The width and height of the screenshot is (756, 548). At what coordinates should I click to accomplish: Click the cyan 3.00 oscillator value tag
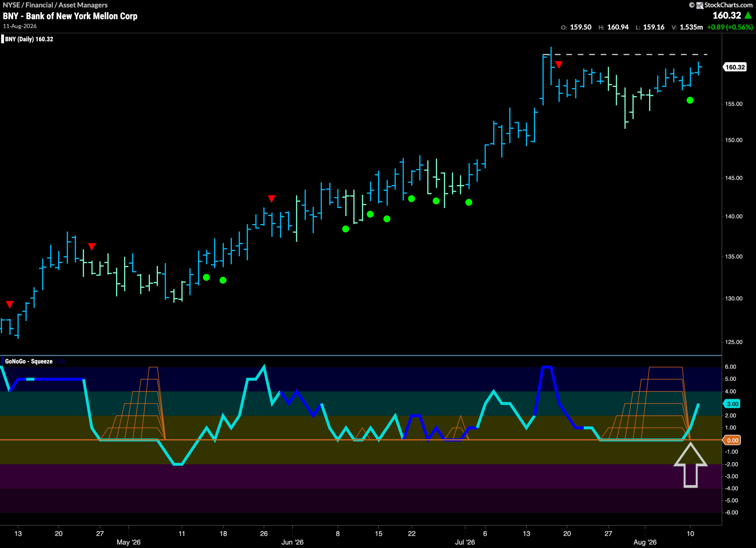click(731, 404)
